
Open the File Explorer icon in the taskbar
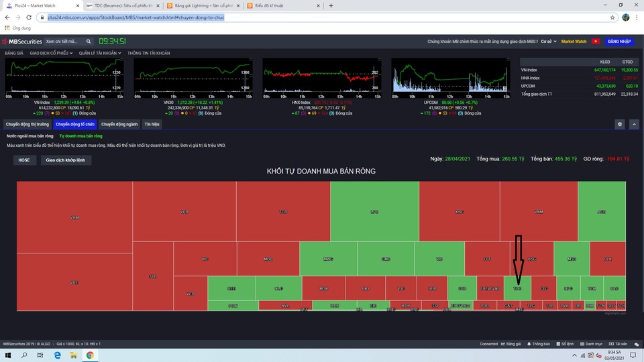point(73,355)
